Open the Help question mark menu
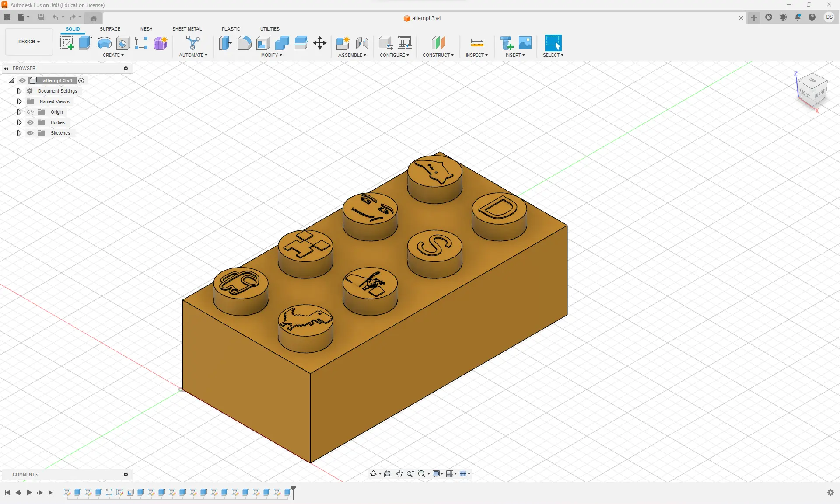The width and height of the screenshot is (840, 504). [812, 17]
